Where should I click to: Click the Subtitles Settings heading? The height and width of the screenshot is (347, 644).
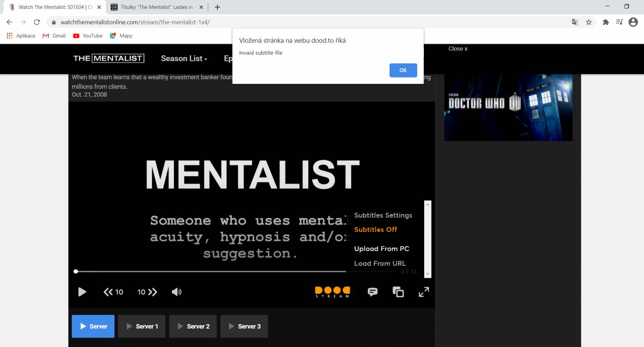(383, 215)
